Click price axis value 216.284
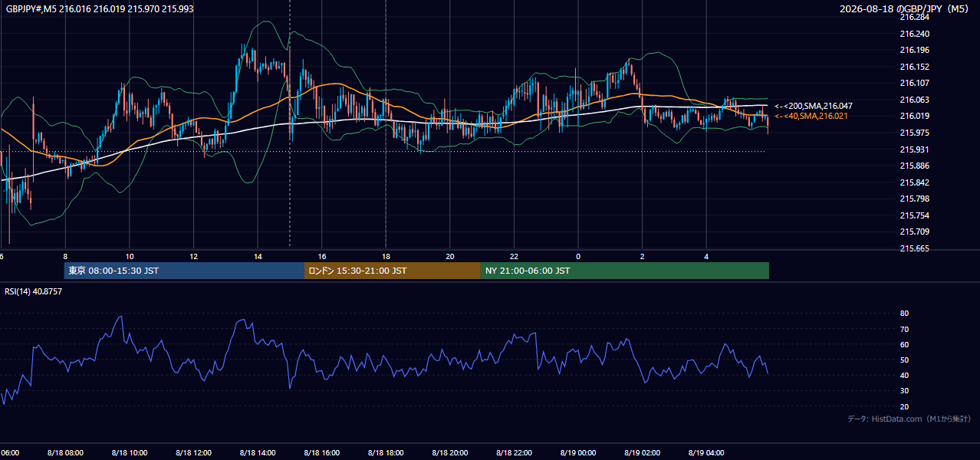This screenshot has width=980, height=460. (914, 17)
